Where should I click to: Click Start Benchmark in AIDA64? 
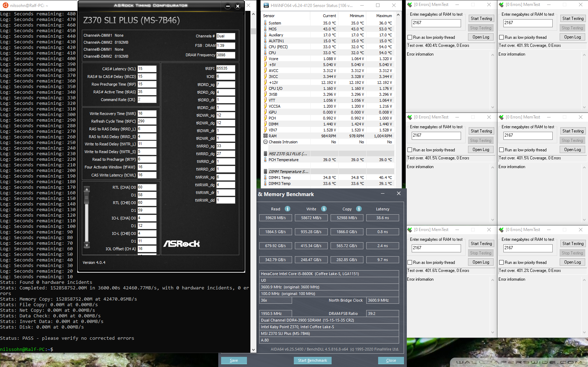point(312,360)
